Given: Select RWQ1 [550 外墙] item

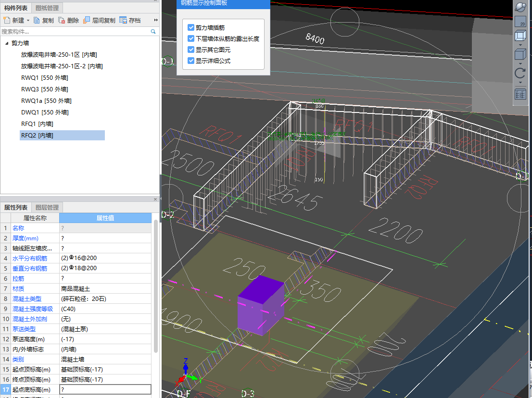Looking at the screenshot, I should [x=44, y=78].
